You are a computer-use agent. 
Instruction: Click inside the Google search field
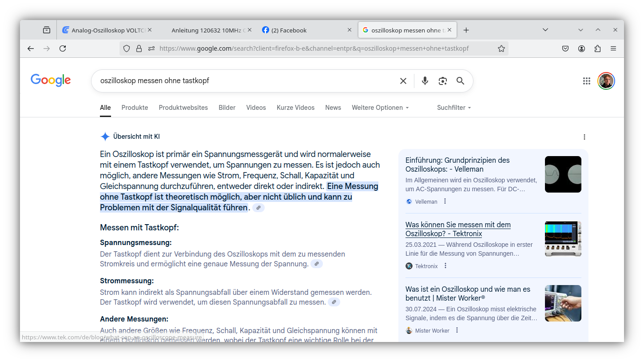pyautogui.click(x=244, y=81)
